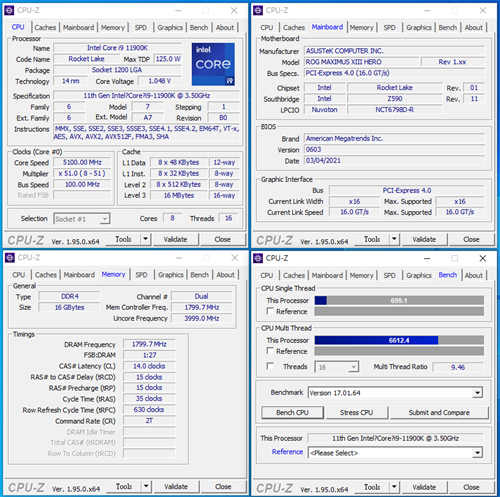Click the Core Speed 5100.00 MHz value
The image size is (500, 497).
(82, 162)
